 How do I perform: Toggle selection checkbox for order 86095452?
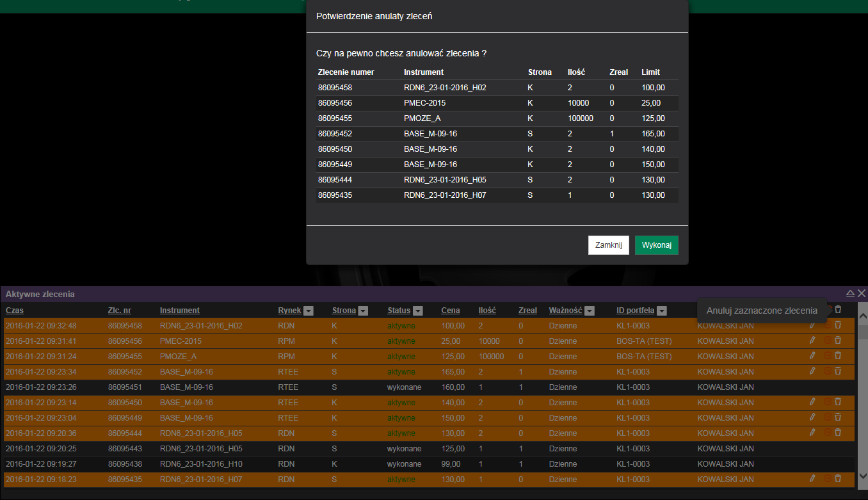pos(827,371)
